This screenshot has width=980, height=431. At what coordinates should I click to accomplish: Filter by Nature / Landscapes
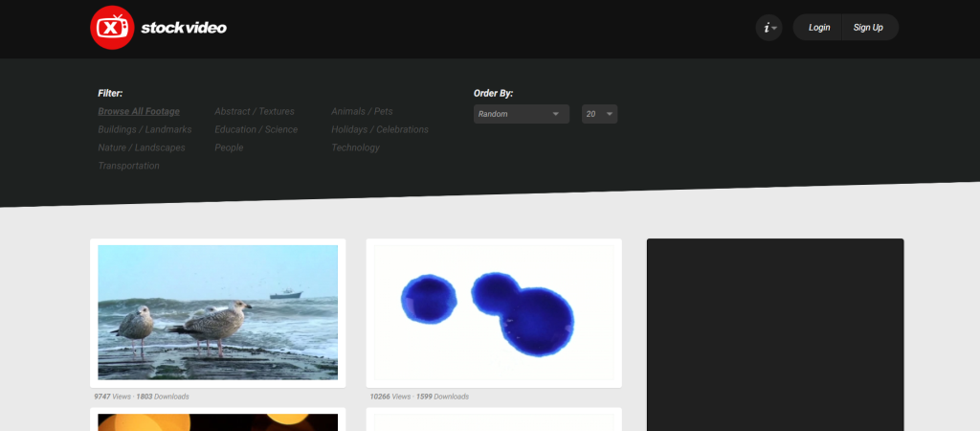(142, 147)
